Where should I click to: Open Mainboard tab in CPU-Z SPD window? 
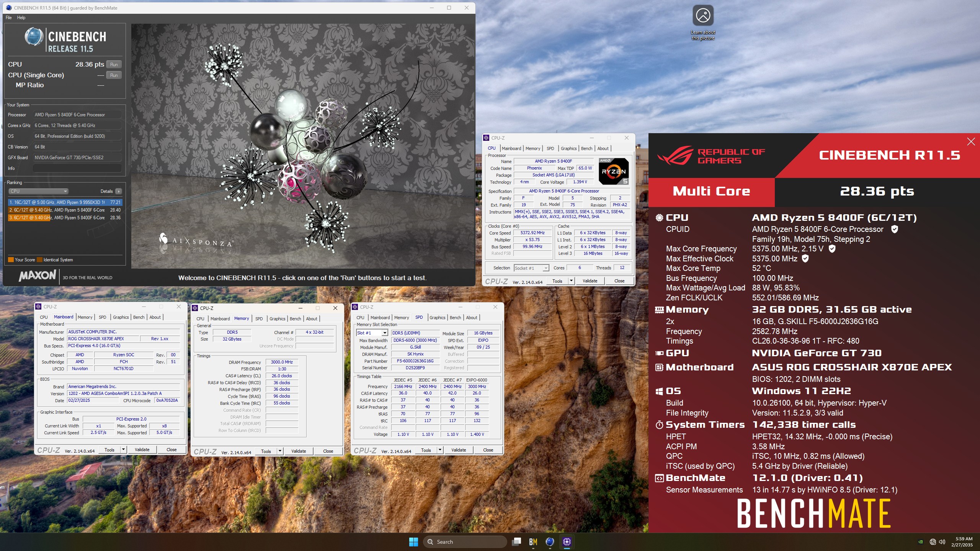tap(380, 318)
